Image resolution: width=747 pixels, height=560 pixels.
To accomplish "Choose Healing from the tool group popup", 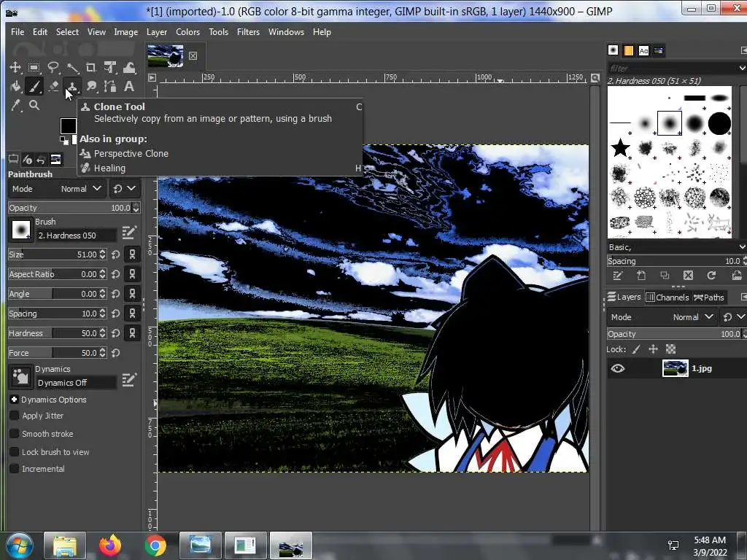I will tap(109, 168).
